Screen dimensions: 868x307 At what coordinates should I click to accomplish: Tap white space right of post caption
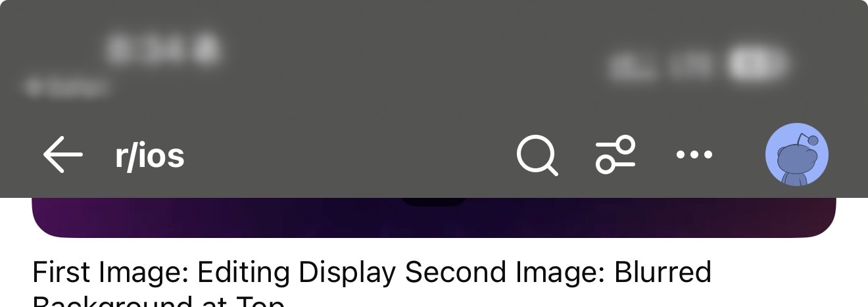point(789,272)
